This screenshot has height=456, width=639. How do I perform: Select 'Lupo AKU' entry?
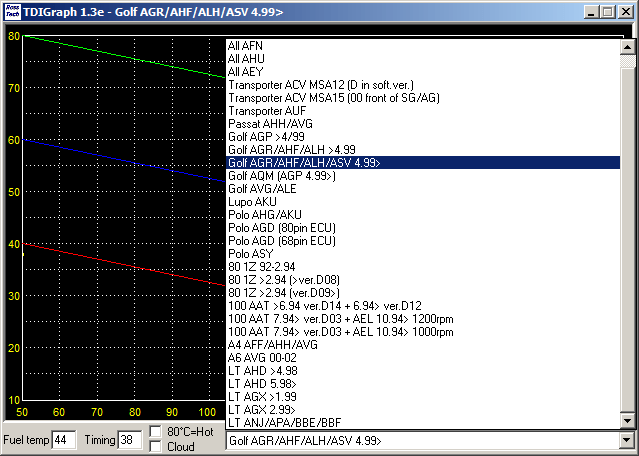[x=423, y=202]
